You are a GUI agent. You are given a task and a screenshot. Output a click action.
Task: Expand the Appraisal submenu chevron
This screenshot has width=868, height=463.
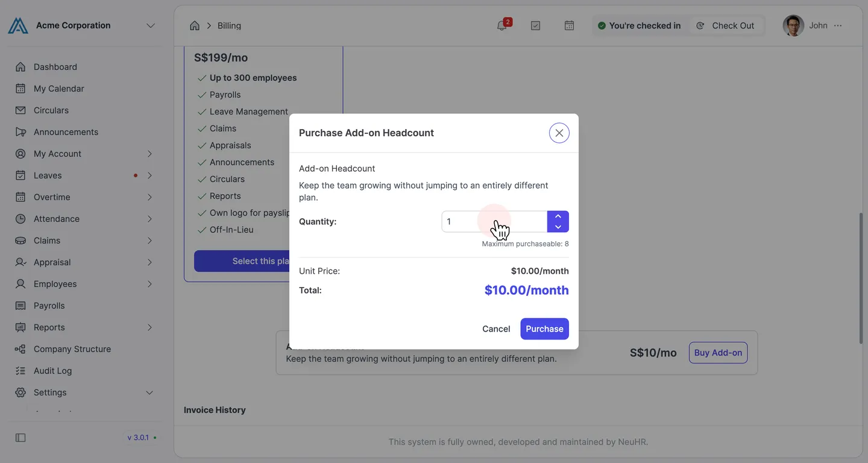[x=149, y=262]
